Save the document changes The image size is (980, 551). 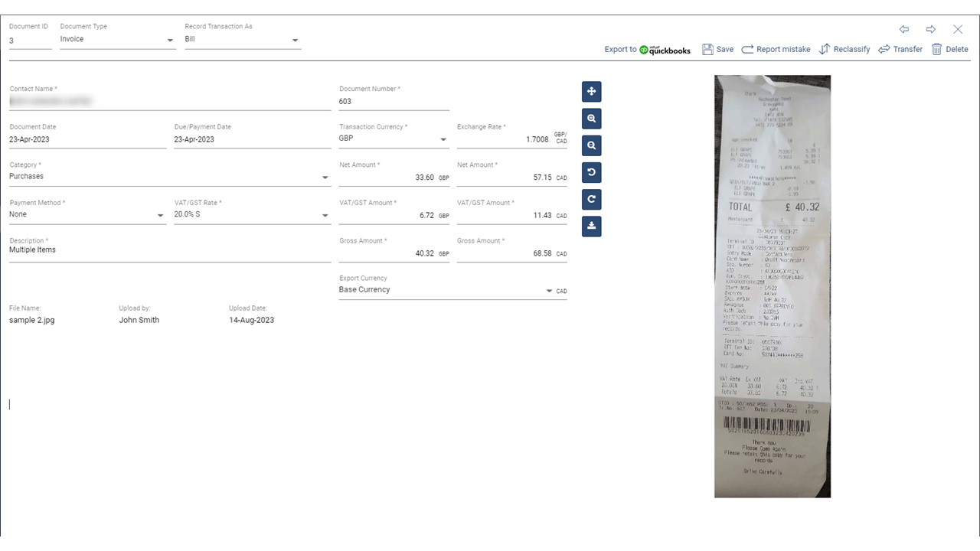tap(717, 49)
